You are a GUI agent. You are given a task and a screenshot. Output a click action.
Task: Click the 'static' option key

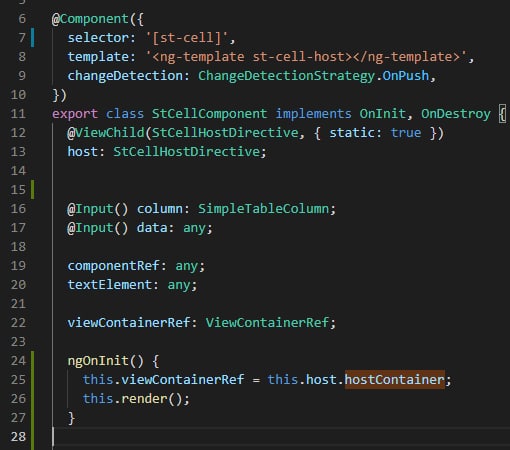coord(352,133)
